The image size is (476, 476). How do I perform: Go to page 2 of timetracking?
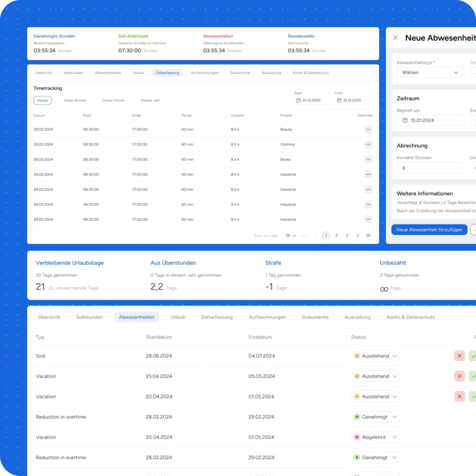(337, 236)
